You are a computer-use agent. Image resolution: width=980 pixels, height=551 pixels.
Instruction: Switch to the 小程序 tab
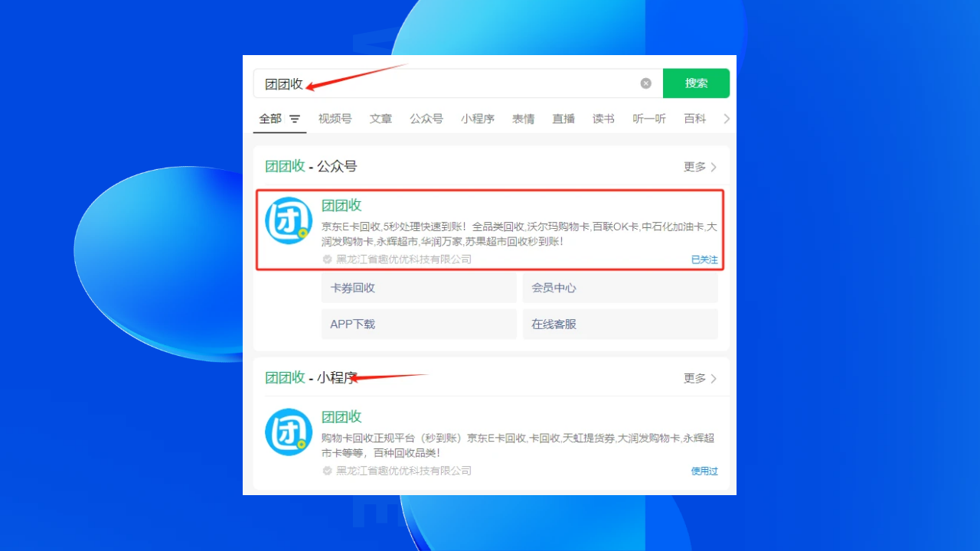point(478,119)
